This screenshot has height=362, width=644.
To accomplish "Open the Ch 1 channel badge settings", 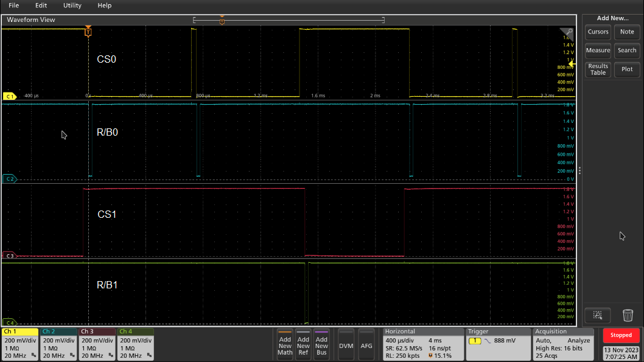I will tap(19, 344).
